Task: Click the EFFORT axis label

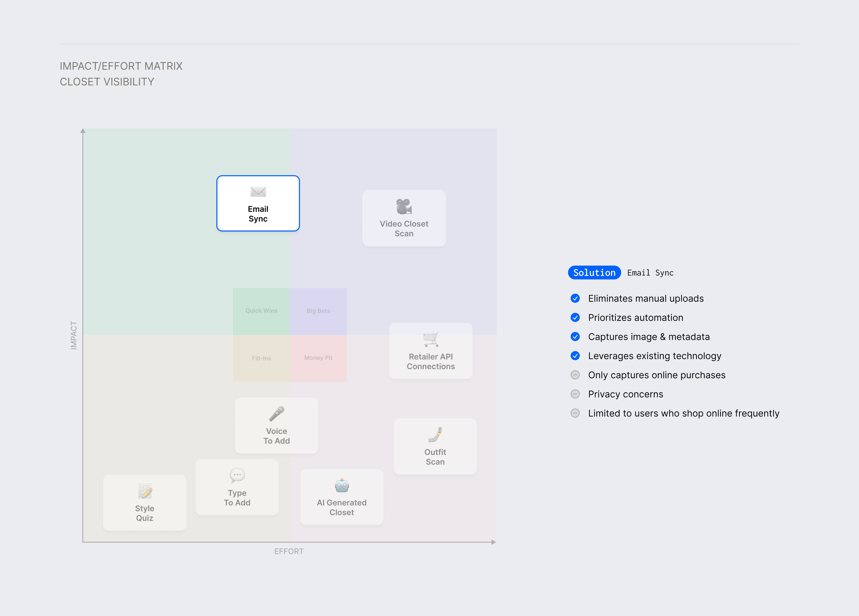Action: 289,551
